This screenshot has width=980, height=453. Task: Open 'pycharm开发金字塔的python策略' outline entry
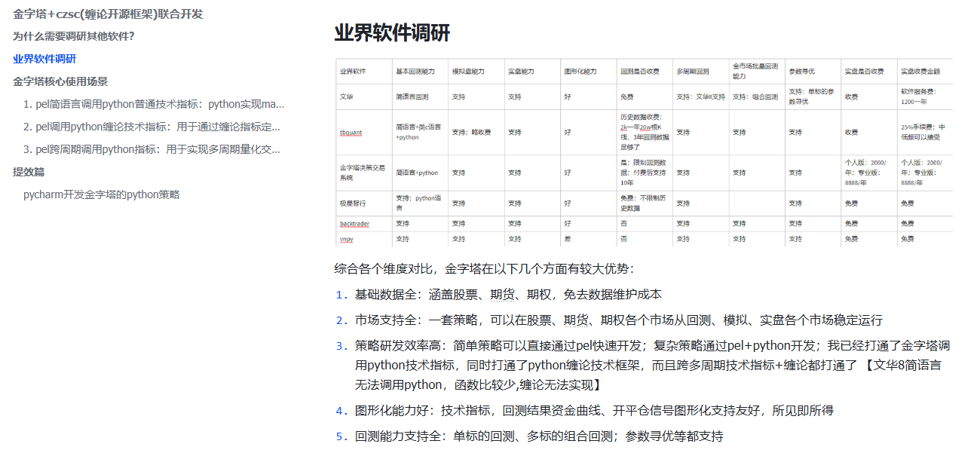coord(102,194)
